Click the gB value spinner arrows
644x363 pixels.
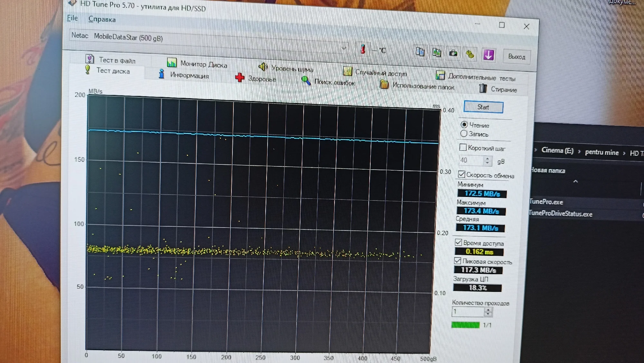[x=487, y=160]
